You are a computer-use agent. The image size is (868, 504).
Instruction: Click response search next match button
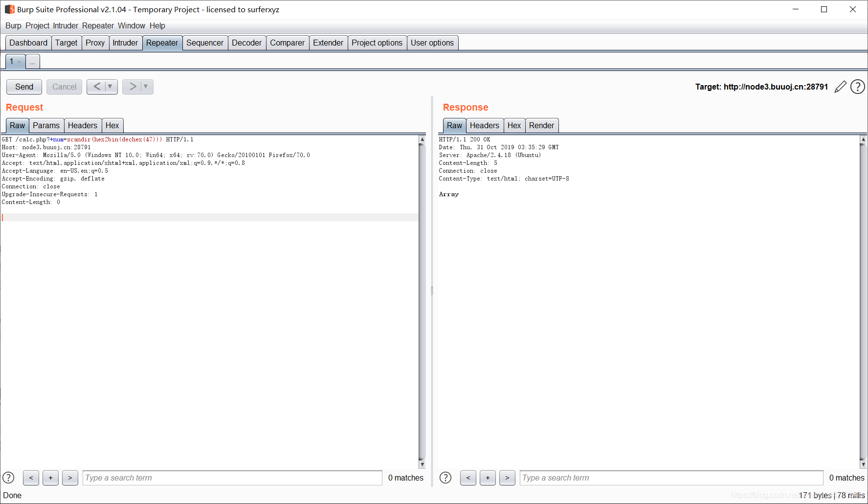coord(507,478)
